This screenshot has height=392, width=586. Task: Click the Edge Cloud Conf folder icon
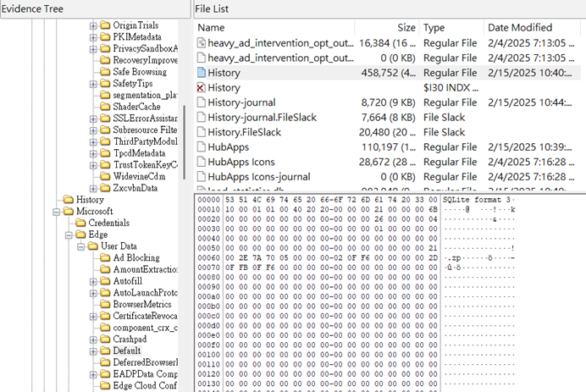click(x=105, y=385)
